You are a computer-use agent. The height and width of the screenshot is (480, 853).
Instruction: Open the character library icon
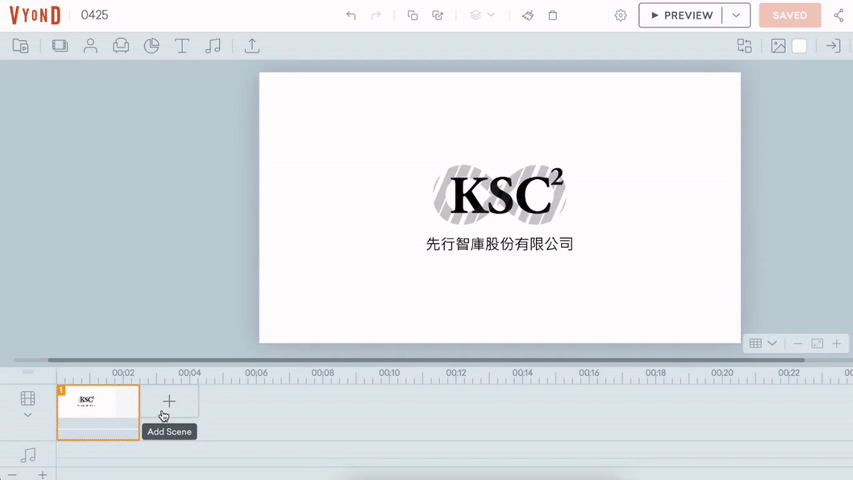[90, 46]
